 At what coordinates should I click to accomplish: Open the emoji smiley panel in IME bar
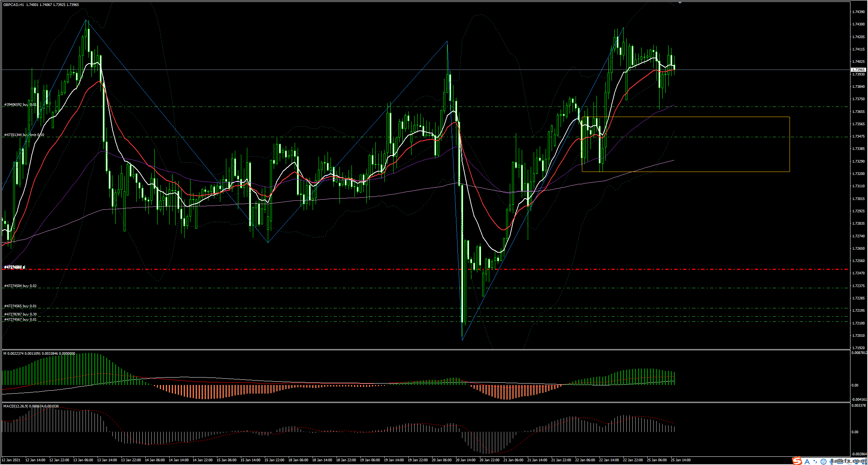click(824, 462)
